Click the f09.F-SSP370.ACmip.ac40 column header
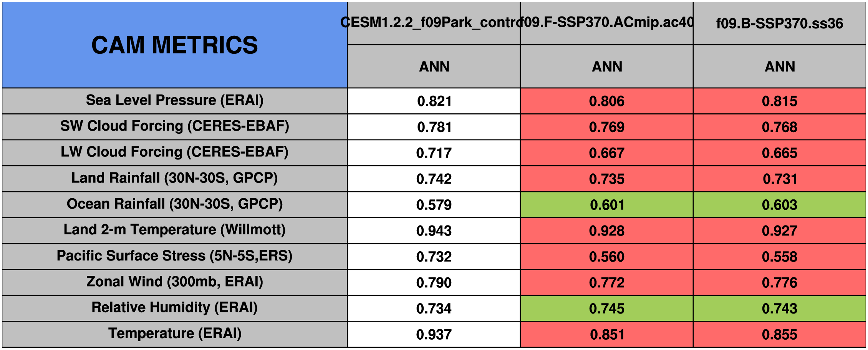Screen dimensions: 868x350 pyautogui.click(x=607, y=23)
